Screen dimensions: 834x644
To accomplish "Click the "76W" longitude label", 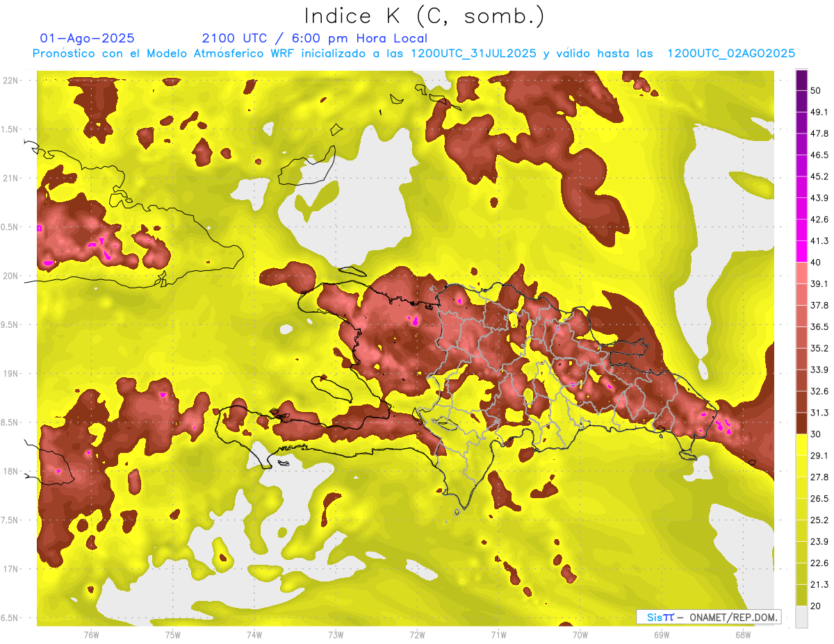I will click(91, 634).
